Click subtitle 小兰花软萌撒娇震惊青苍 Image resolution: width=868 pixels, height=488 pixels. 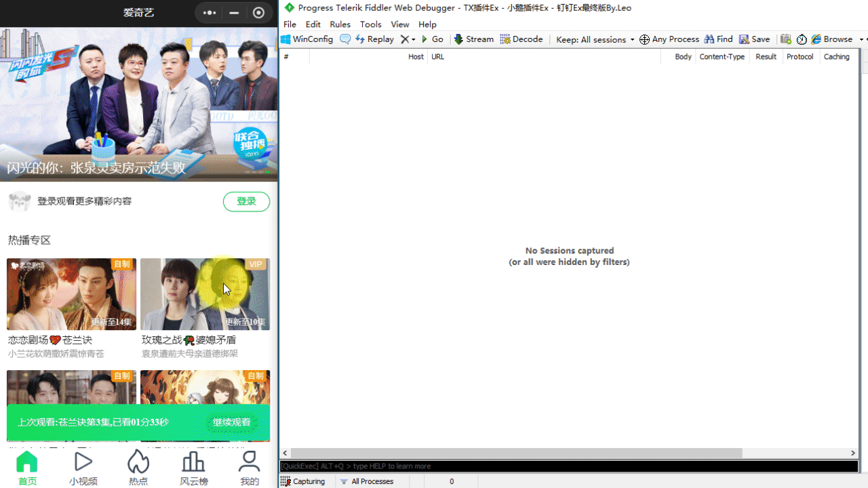click(x=56, y=354)
